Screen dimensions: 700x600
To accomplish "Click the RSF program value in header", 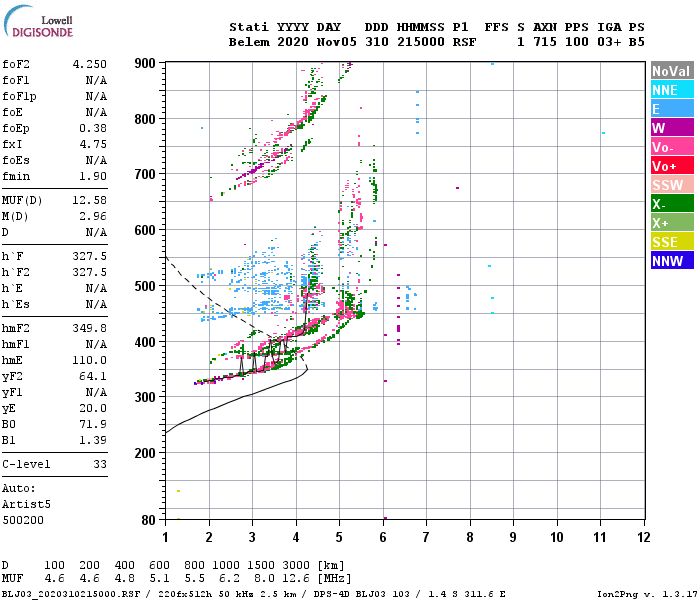I will tap(464, 42).
